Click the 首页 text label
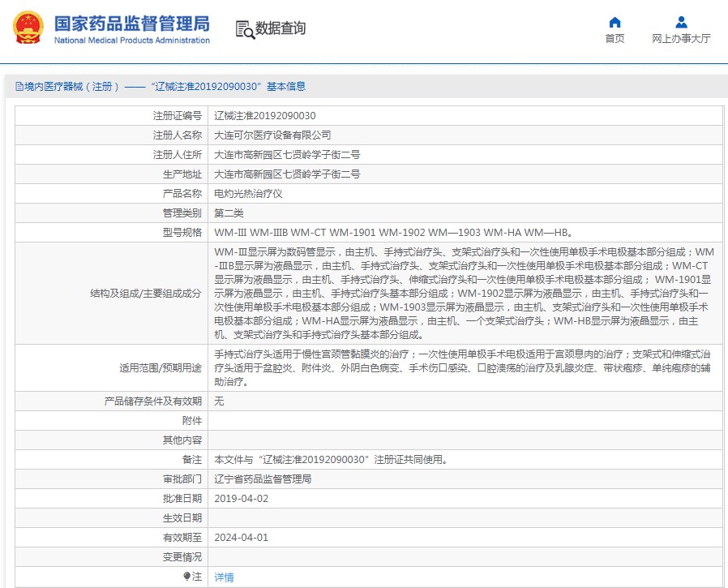 [615, 39]
